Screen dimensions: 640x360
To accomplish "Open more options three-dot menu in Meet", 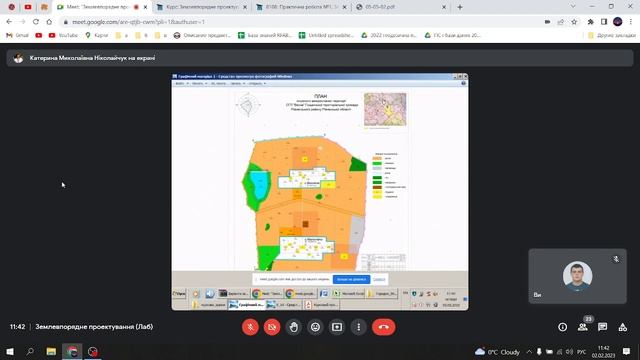I will click(x=358, y=327).
